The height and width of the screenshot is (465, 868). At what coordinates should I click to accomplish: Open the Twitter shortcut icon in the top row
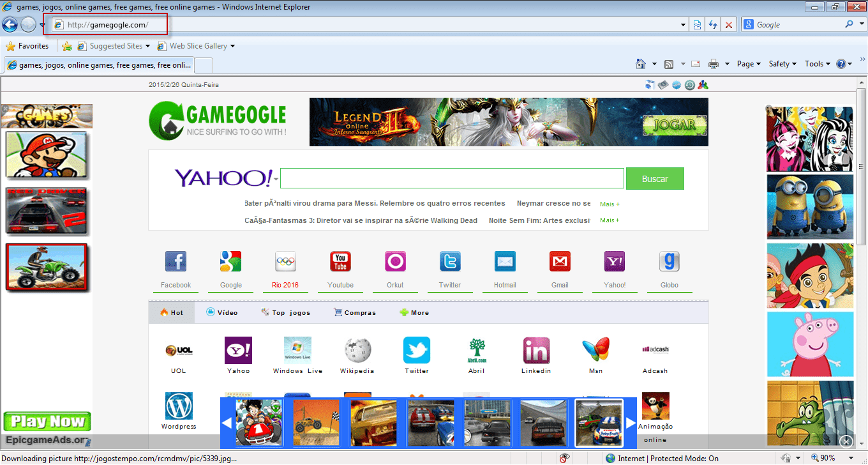tap(450, 261)
